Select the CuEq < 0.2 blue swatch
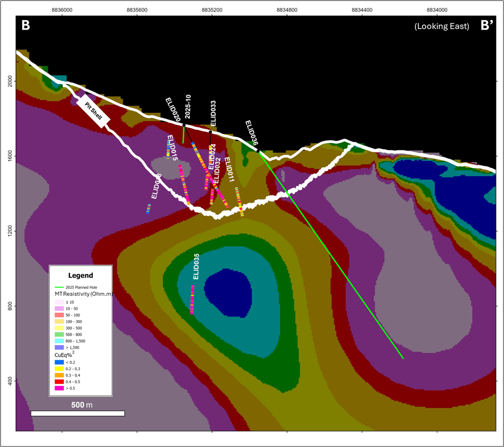The width and height of the screenshot is (504, 447). point(57,362)
